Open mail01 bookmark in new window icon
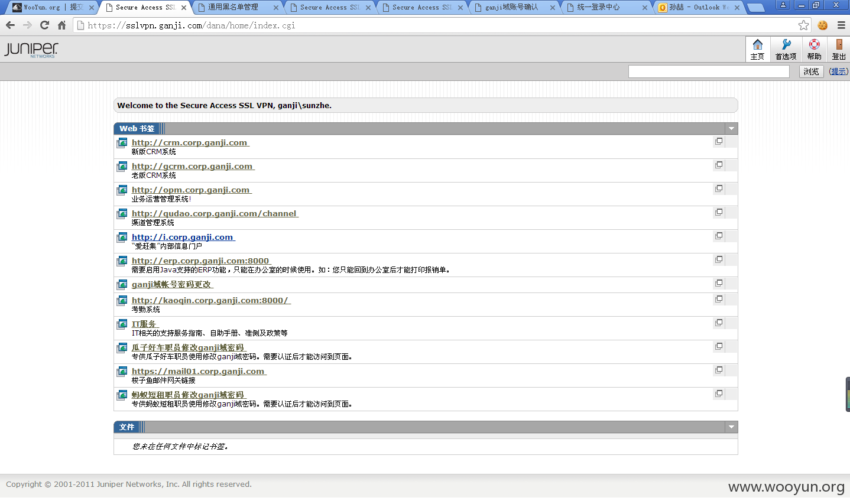The width and height of the screenshot is (850, 504). click(719, 370)
